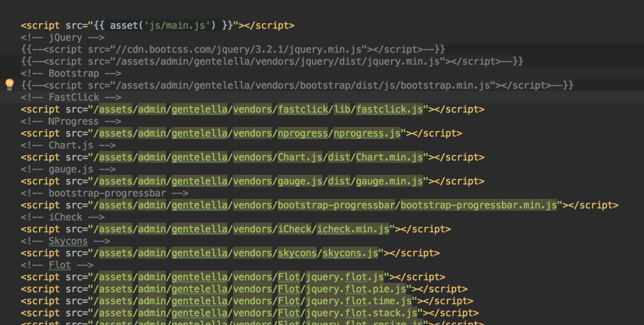Click the '<!-- Skycons -->' comment
Viewport: 644px width, 325px height.
pyautogui.click(x=65, y=241)
